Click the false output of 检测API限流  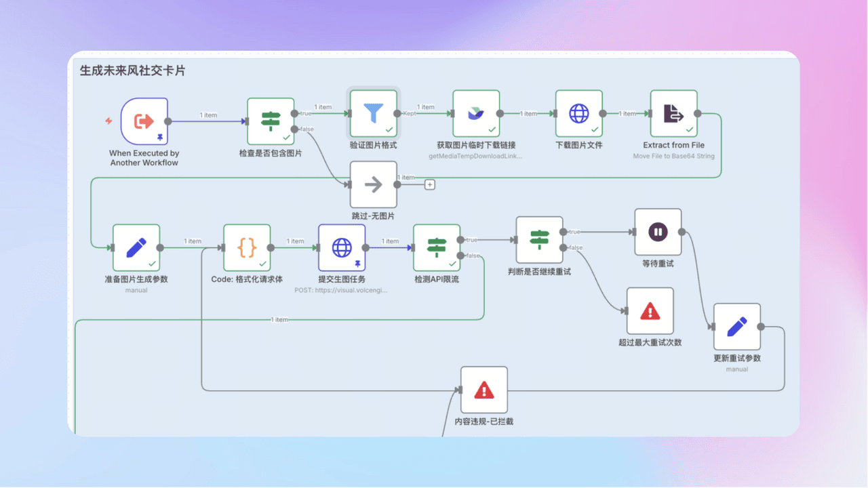[460, 256]
